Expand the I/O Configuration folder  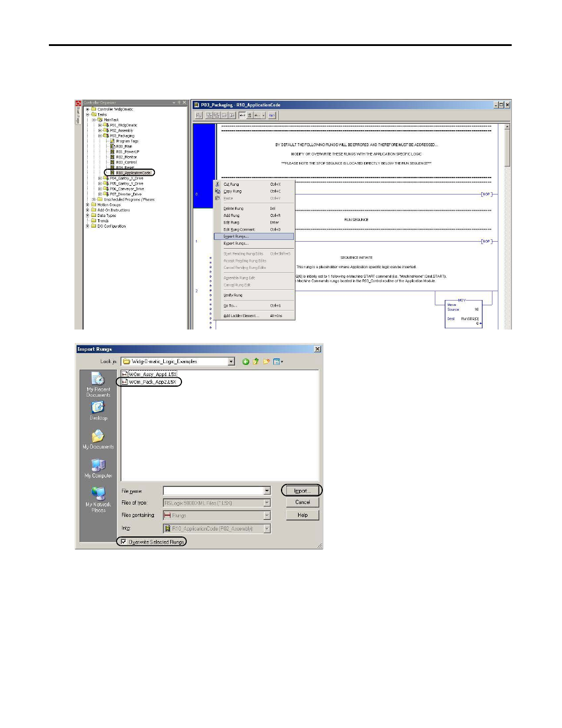click(x=88, y=226)
